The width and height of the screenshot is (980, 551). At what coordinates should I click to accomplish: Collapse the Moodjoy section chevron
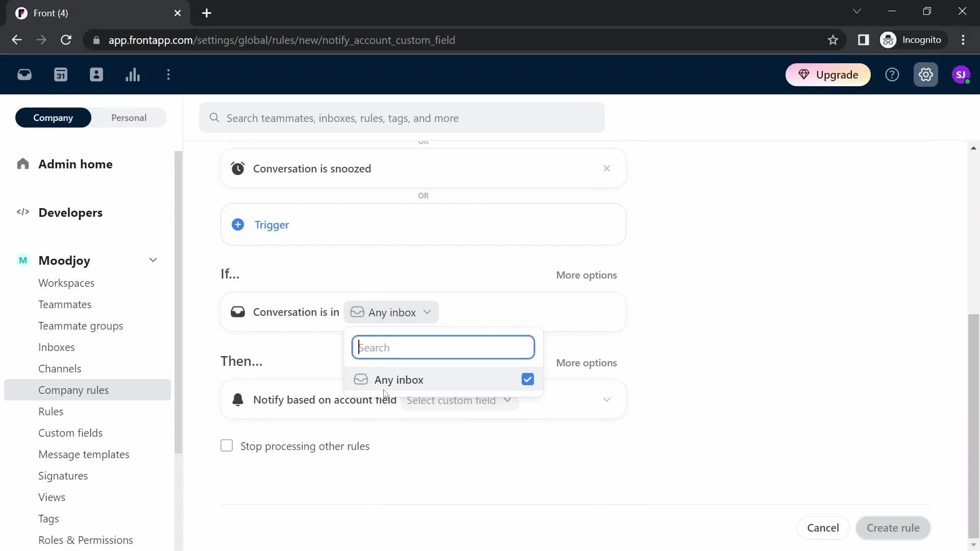[153, 260]
